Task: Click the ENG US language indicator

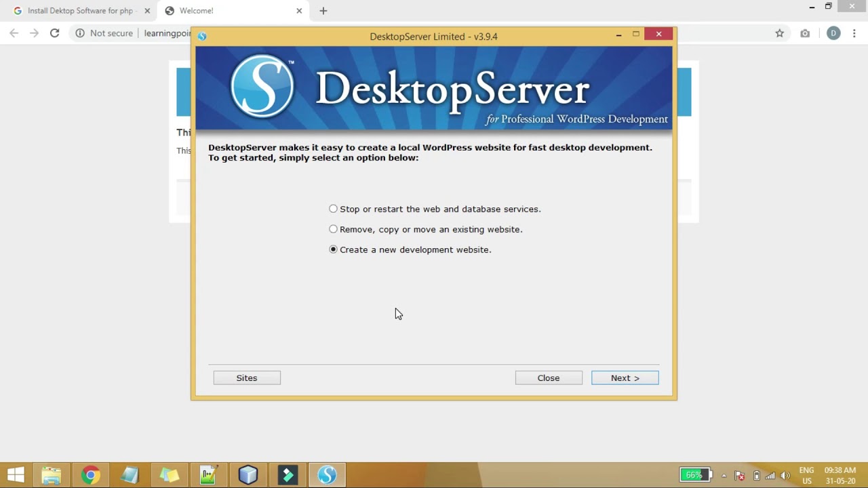Action: [x=806, y=475]
